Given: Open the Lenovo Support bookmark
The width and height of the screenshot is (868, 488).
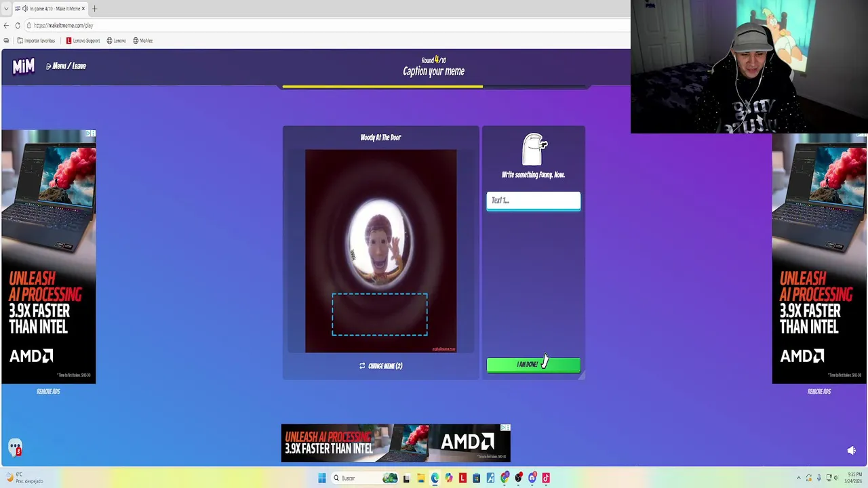Looking at the screenshot, I should pyautogui.click(x=83, y=41).
